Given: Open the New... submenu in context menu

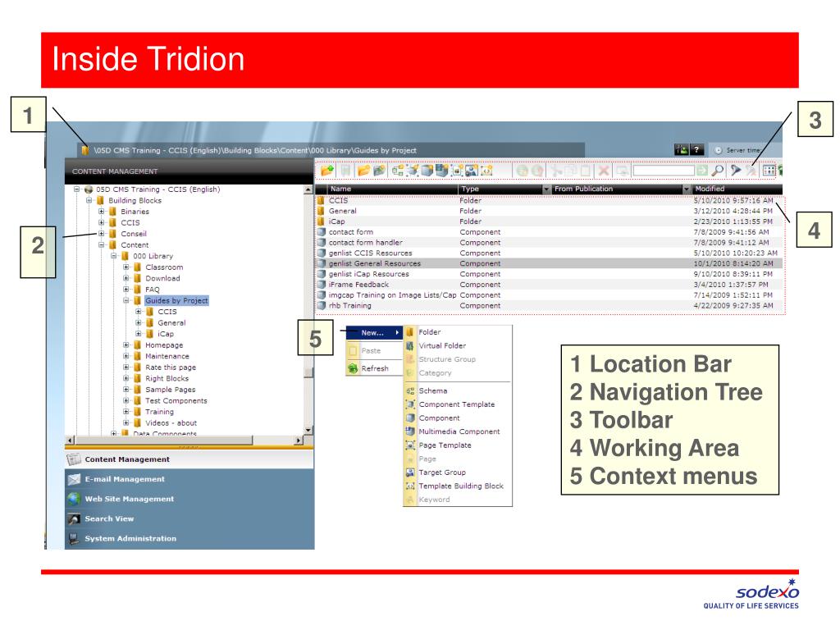Looking at the screenshot, I should click(374, 333).
